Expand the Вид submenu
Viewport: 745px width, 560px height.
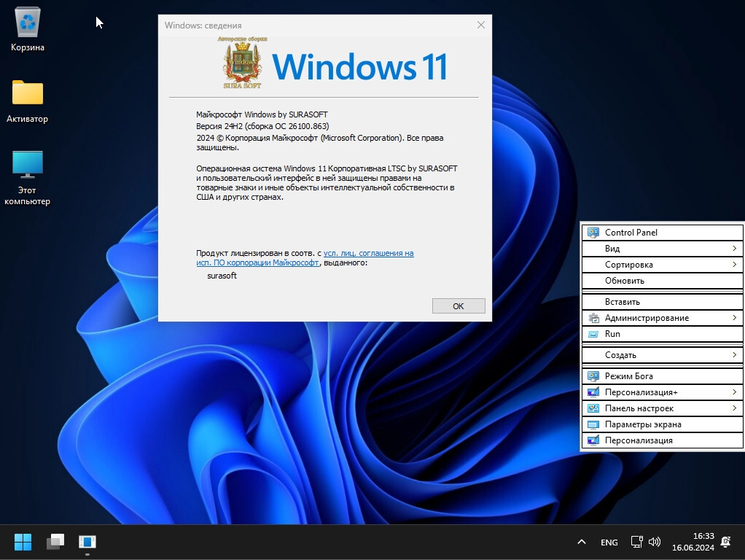click(x=662, y=249)
